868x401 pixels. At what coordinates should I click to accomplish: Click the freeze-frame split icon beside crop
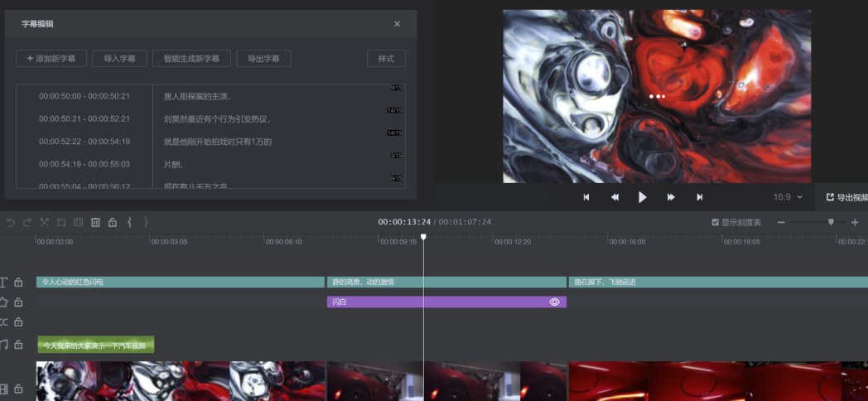79,222
